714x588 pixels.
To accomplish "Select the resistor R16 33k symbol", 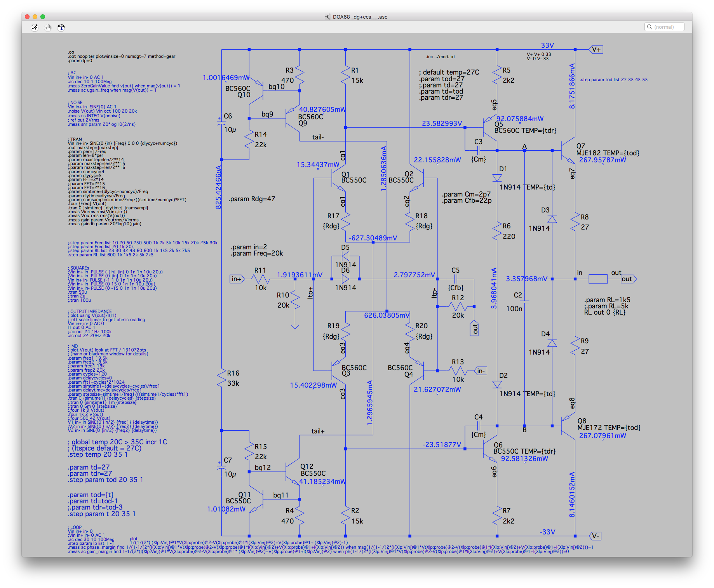I will tap(221, 378).
